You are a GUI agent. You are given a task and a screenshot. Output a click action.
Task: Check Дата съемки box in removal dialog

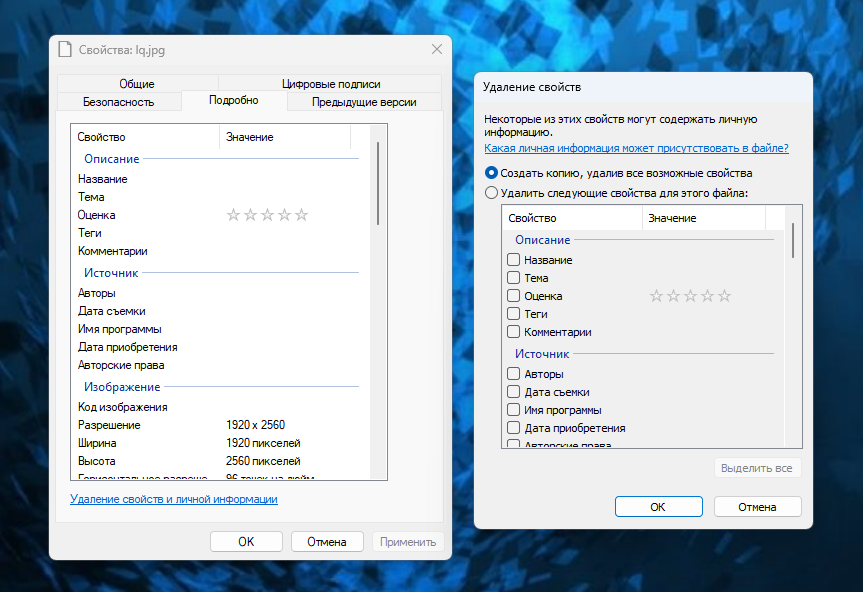click(x=514, y=392)
